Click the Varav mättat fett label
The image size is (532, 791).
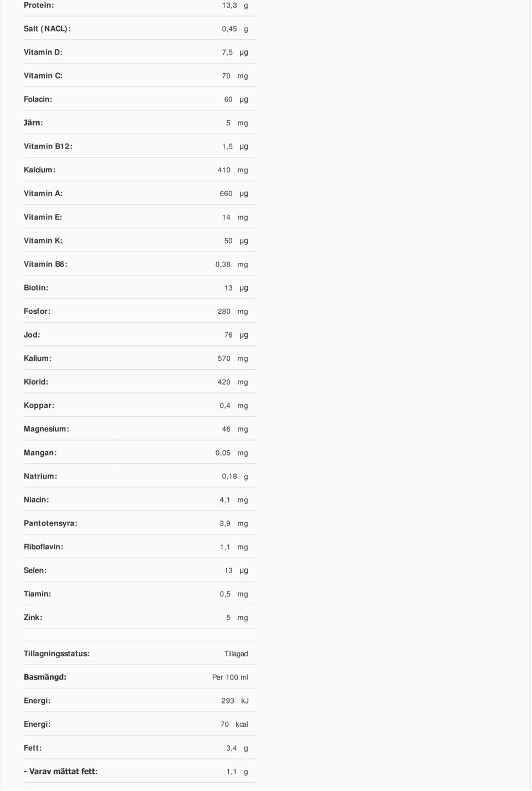[61, 772]
